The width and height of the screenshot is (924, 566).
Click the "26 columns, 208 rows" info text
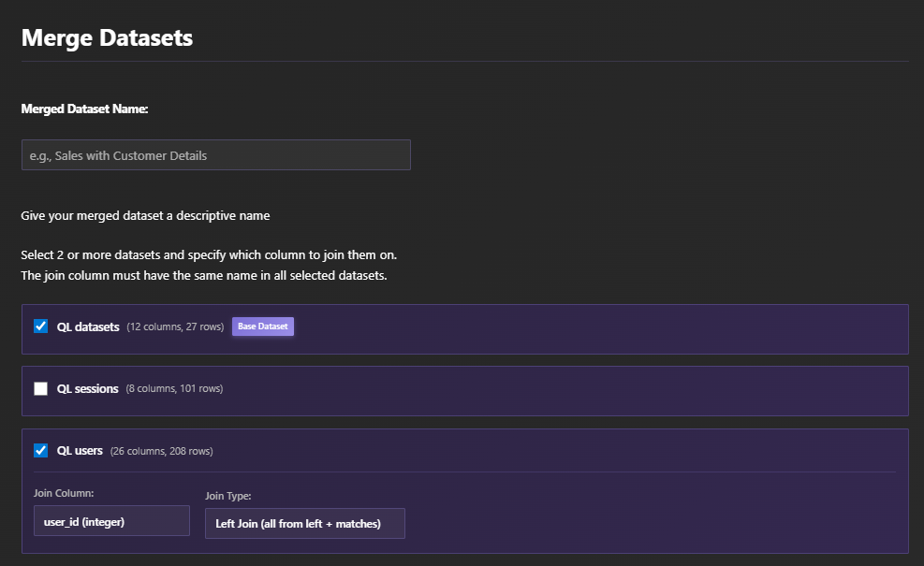(161, 451)
